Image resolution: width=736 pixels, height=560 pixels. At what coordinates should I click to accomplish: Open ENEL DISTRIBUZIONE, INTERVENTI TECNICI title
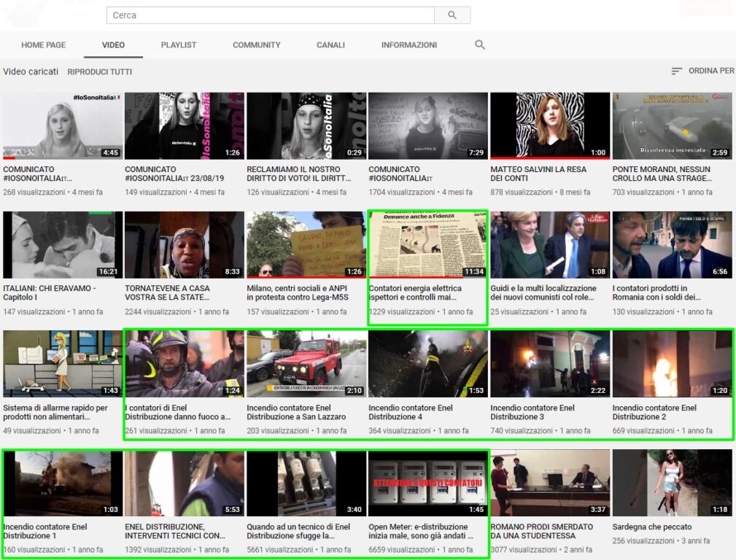174,531
